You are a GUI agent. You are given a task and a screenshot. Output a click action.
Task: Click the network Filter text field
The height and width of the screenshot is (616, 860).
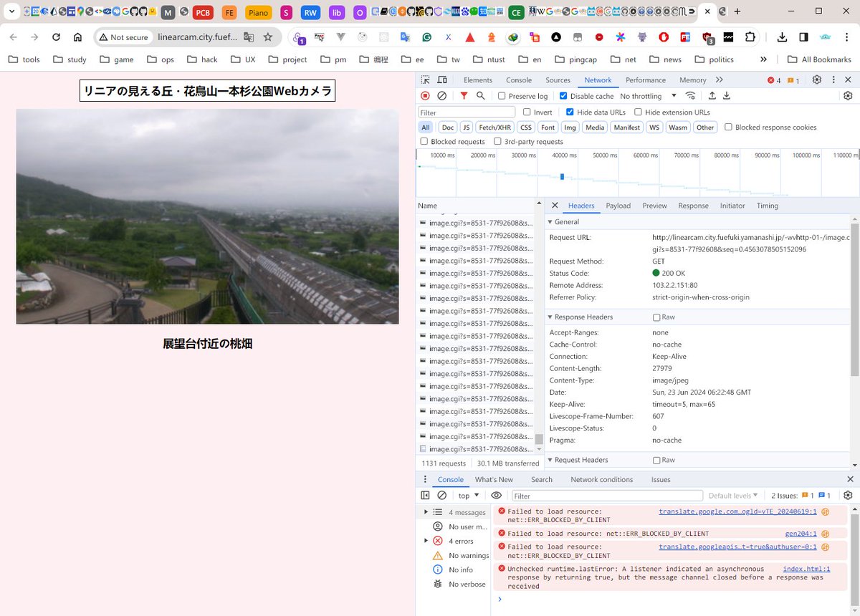[467, 112]
